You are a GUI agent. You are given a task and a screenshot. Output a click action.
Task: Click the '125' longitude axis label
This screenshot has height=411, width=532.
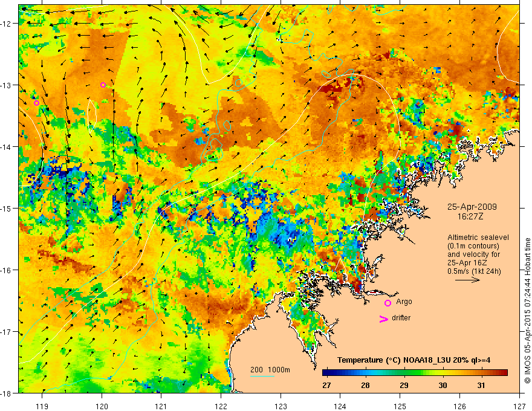(x=400, y=406)
